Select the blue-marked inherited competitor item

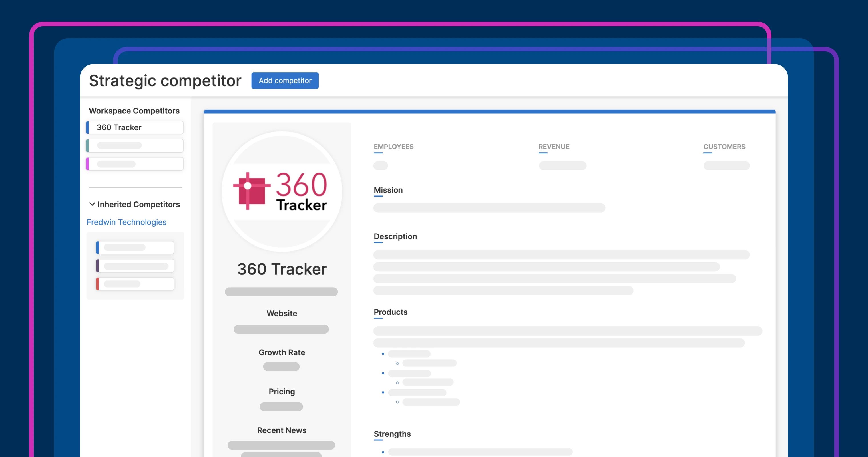click(135, 248)
